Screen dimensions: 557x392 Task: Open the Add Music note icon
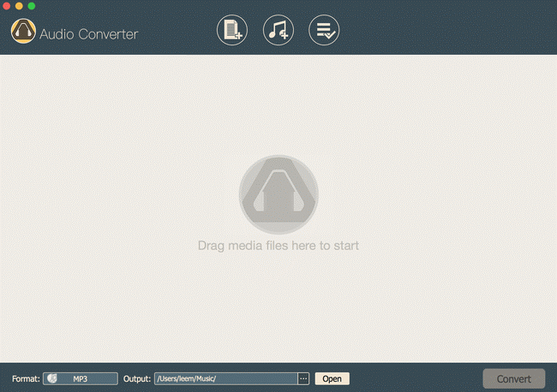(278, 32)
